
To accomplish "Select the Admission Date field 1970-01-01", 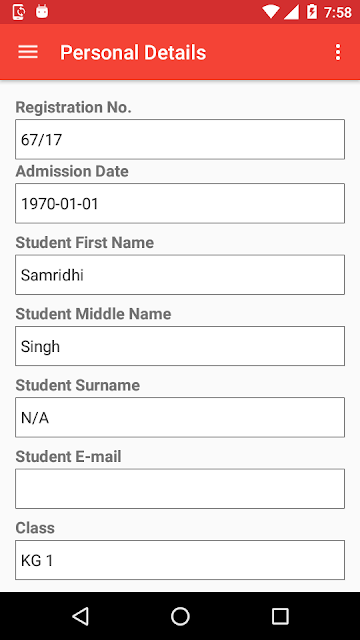I will click(x=180, y=203).
